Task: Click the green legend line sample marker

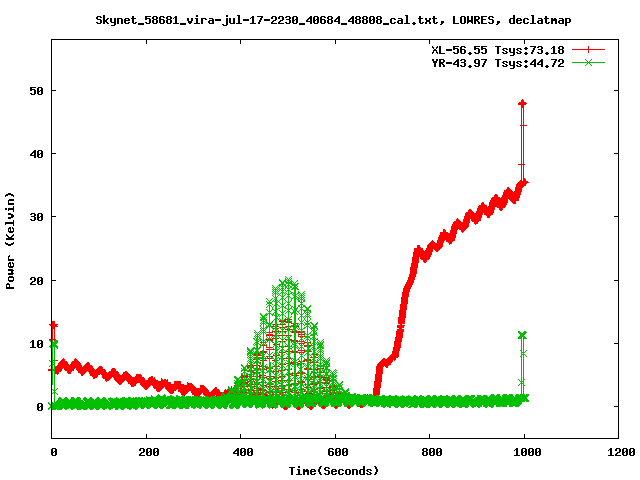Action: click(588, 62)
